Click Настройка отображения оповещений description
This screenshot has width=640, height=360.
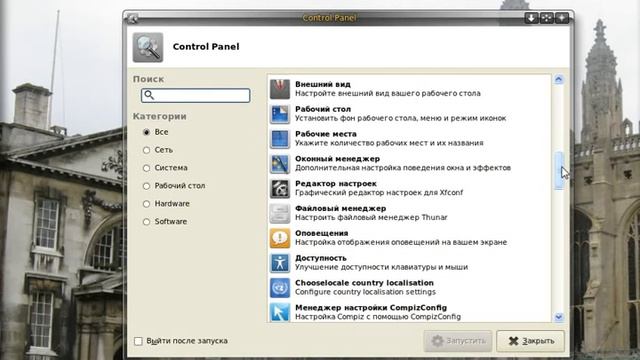(x=401, y=242)
